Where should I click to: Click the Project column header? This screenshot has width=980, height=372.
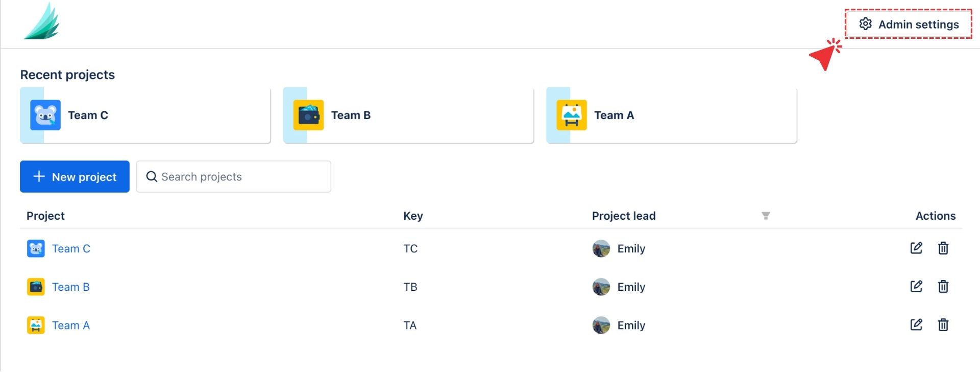tap(45, 216)
